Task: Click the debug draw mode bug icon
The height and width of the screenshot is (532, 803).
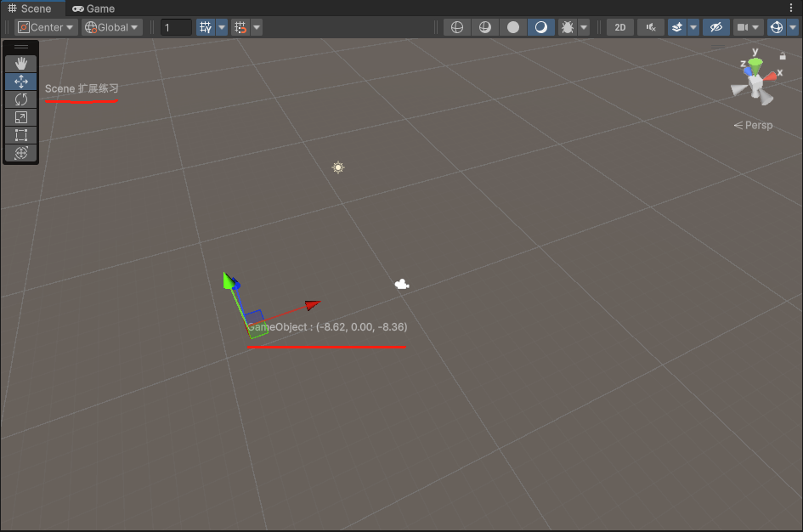Action: (568, 27)
